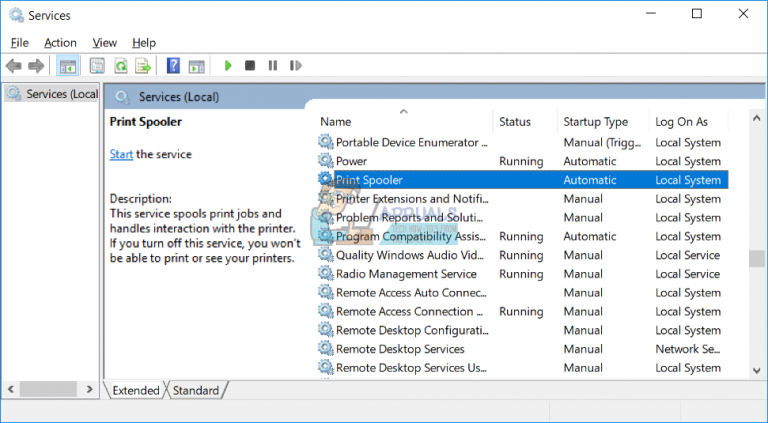Viewport: 768px width, 423px height.
Task: Select the Power service row
Action: (523, 161)
